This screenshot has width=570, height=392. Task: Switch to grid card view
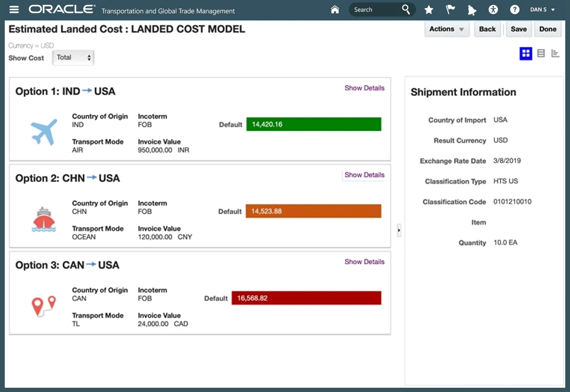(x=525, y=54)
